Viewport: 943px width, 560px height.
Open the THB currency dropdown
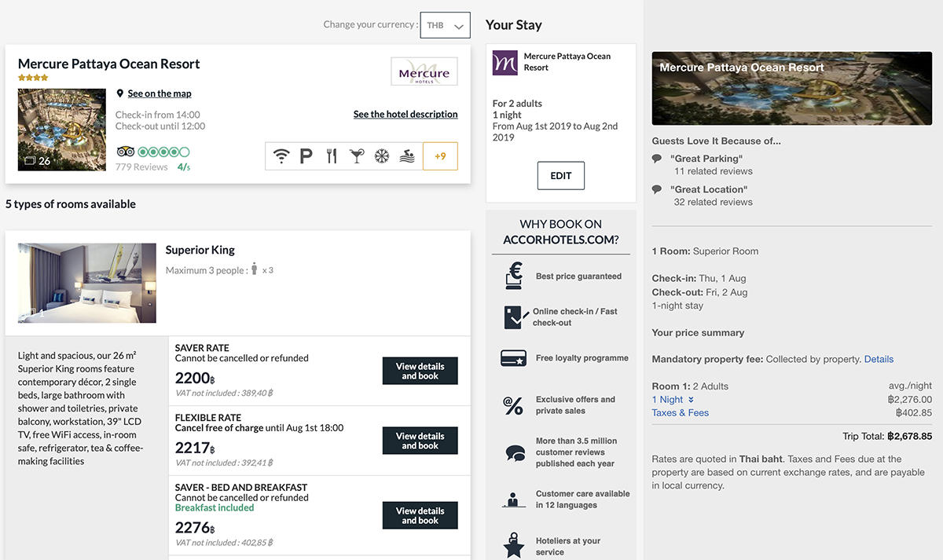coord(446,25)
